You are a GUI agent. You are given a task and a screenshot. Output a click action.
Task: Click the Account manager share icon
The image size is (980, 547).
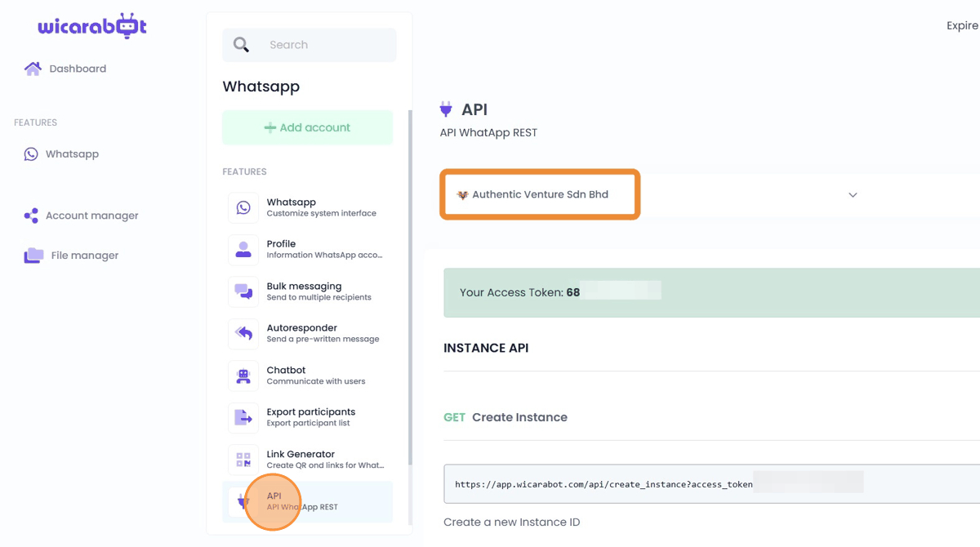point(31,216)
